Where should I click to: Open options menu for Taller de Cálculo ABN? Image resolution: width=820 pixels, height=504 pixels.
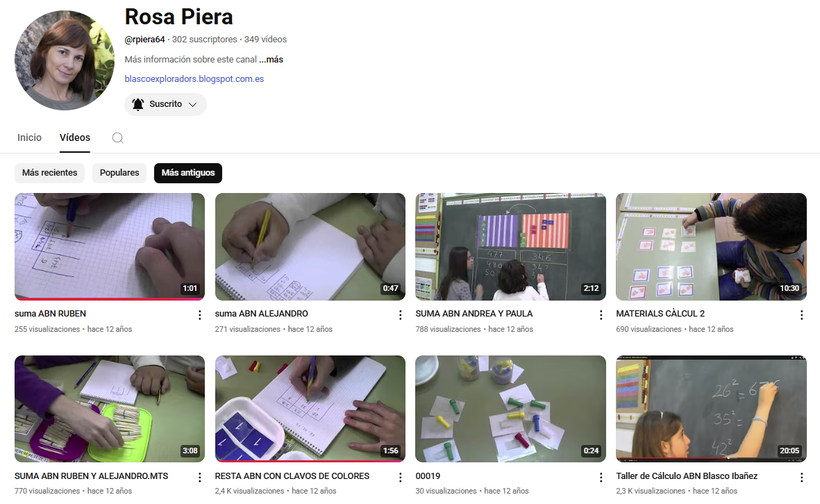(801, 478)
